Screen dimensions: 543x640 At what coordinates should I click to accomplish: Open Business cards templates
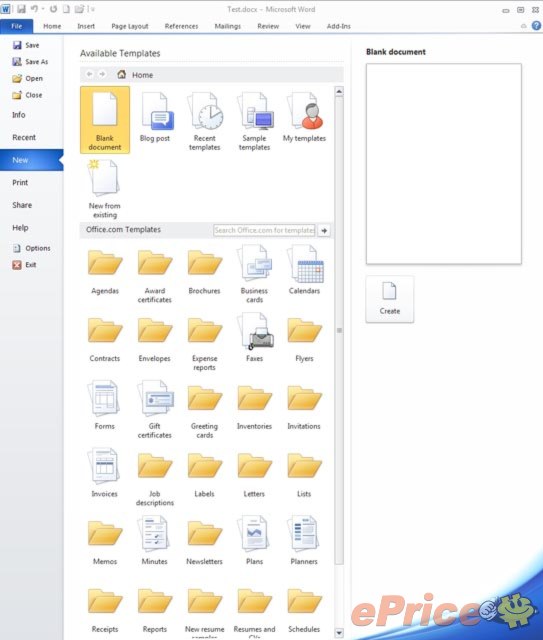point(254,274)
